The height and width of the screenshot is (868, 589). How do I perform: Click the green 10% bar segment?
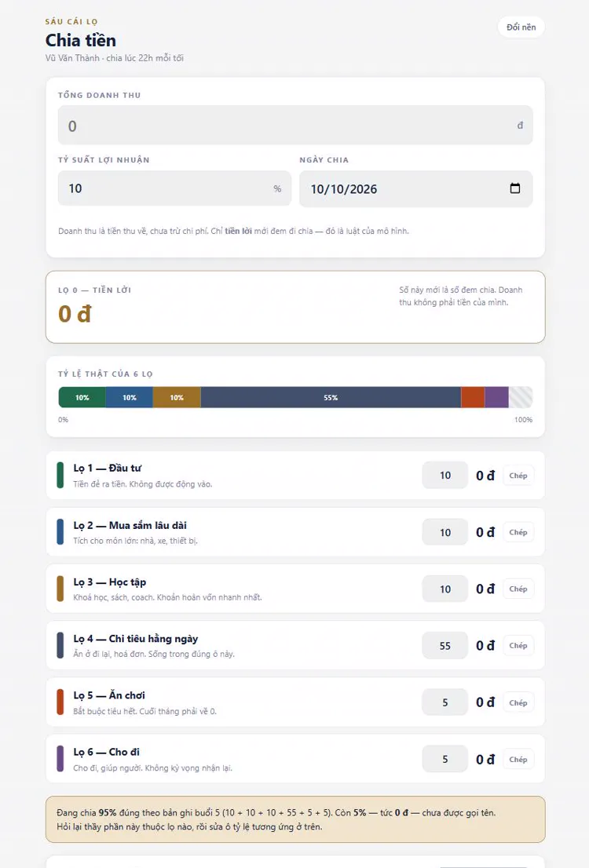pyautogui.click(x=82, y=397)
